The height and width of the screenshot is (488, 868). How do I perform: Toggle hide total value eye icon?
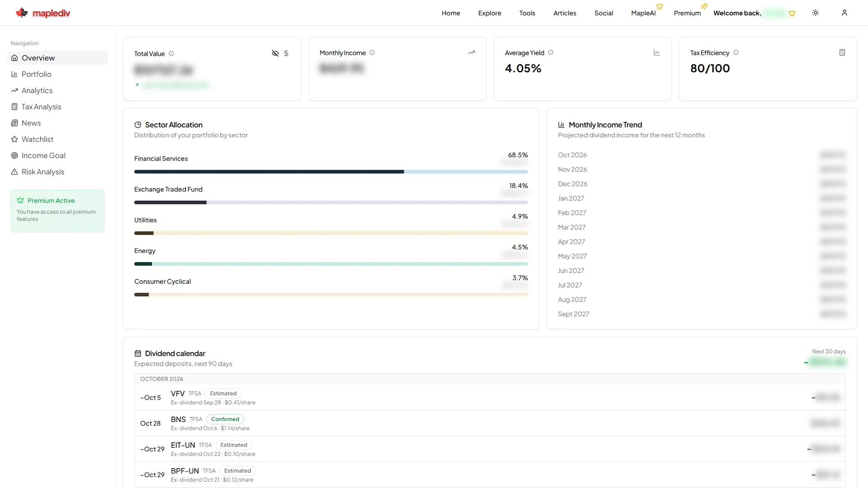(275, 53)
